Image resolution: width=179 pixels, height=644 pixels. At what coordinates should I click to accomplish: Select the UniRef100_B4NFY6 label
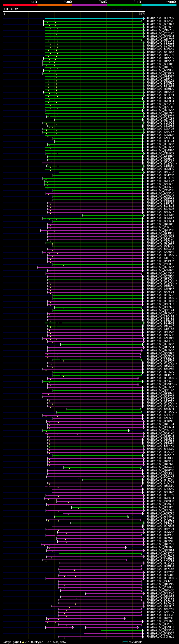(x=161, y=594)
